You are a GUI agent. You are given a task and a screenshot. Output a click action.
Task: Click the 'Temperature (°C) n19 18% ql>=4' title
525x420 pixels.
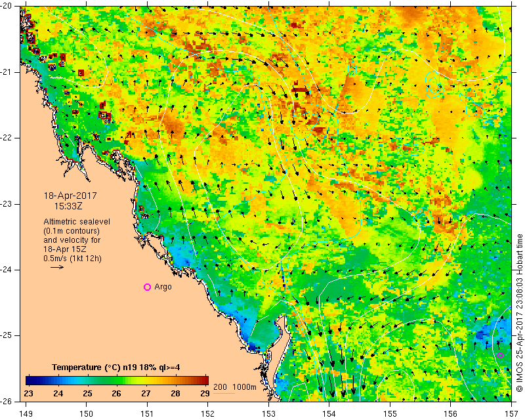pyautogui.click(x=116, y=367)
